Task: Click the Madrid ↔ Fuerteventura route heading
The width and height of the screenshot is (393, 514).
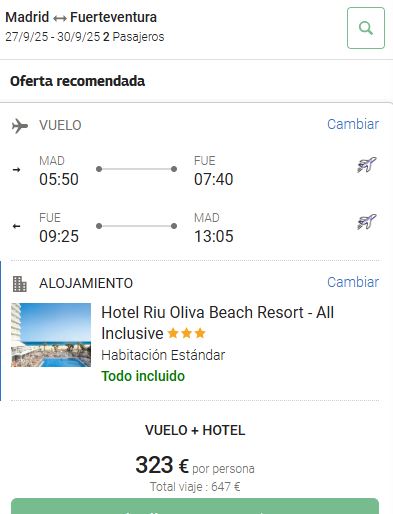Action: (x=81, y=17)
